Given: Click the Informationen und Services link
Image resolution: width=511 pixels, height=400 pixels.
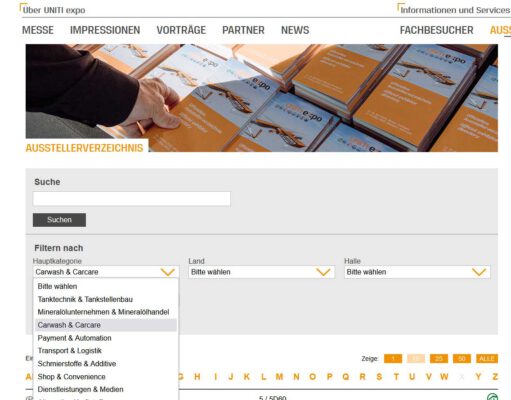Looking at the screenshot, I should 455,10.
